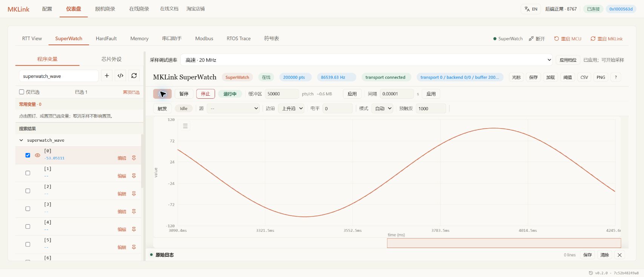Open the chart hamburger menu icon
This screenshot has width=644, height=277.
(185, 126)
